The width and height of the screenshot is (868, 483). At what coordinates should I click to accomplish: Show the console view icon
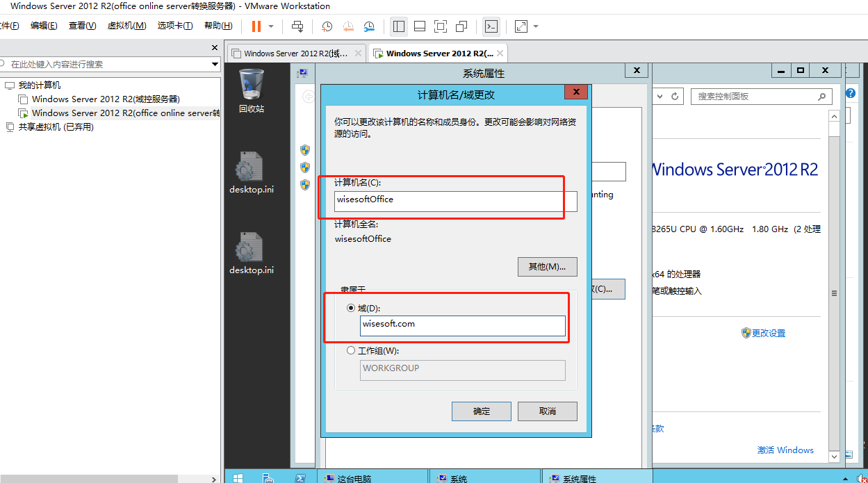point(491,26)
